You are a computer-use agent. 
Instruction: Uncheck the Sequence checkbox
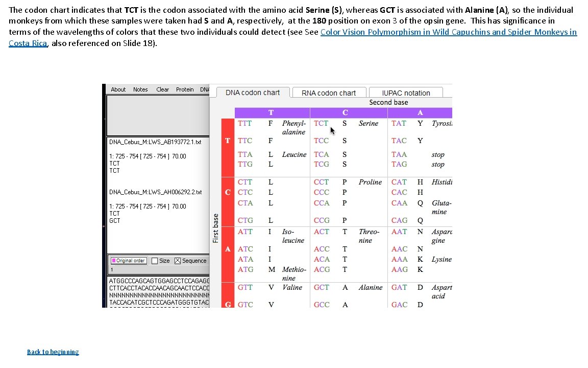point(178,261)
